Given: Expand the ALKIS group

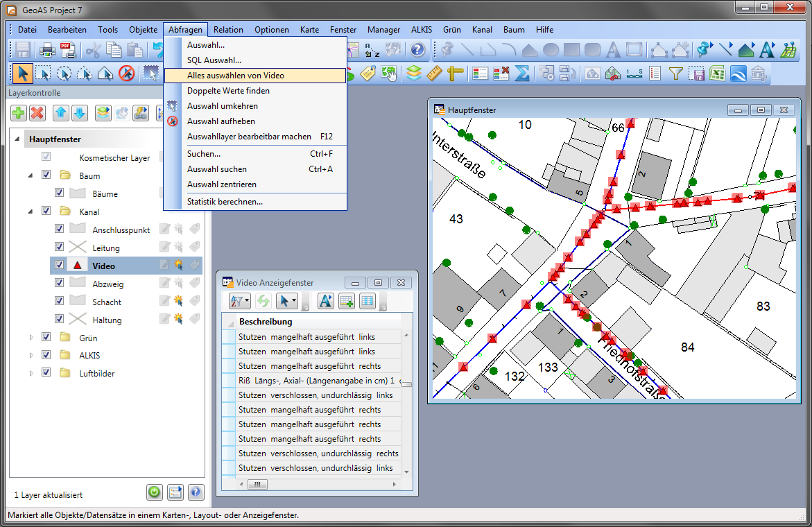Looking at the screenshot, I should pos(31,355).
